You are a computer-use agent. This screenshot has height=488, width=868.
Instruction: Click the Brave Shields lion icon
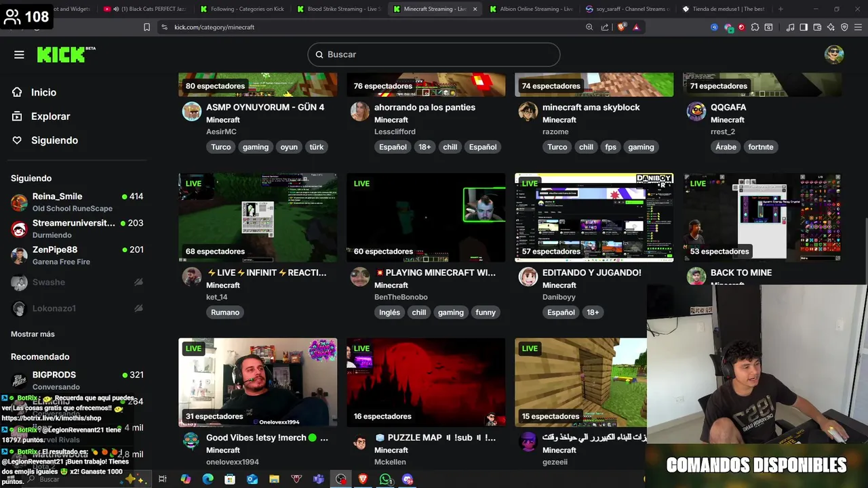(621, 27)
